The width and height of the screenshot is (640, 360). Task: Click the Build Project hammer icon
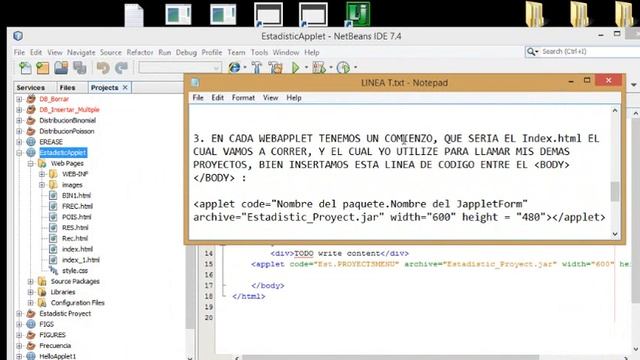coord(257,67)
